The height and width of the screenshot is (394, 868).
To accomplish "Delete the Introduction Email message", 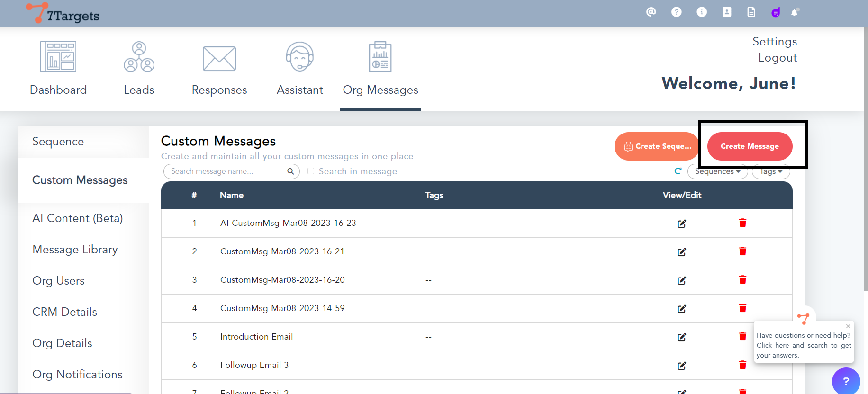I will click(x=742, y=337).
